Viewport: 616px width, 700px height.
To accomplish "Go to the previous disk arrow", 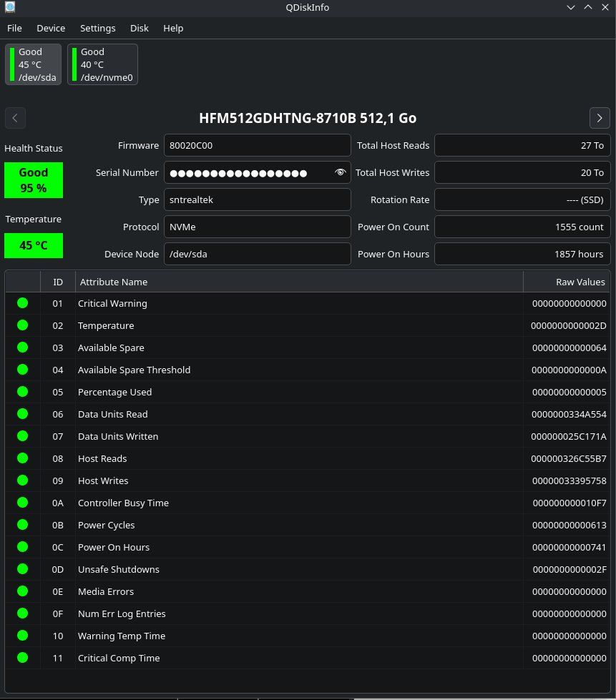I will click(x=15, y=118).
